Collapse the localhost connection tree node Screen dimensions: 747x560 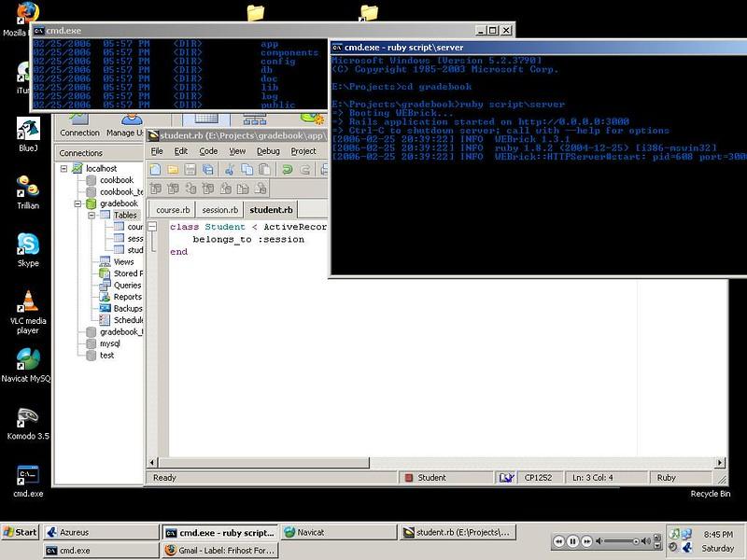64,168
